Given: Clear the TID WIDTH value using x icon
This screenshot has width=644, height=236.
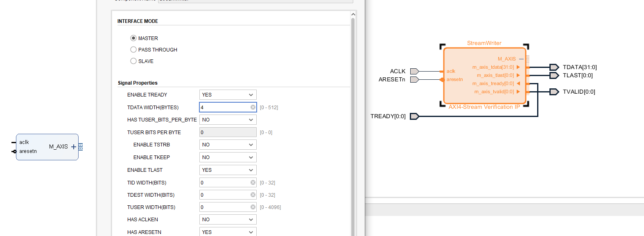Looking at the screenshot, I should (x=253, y=182).
